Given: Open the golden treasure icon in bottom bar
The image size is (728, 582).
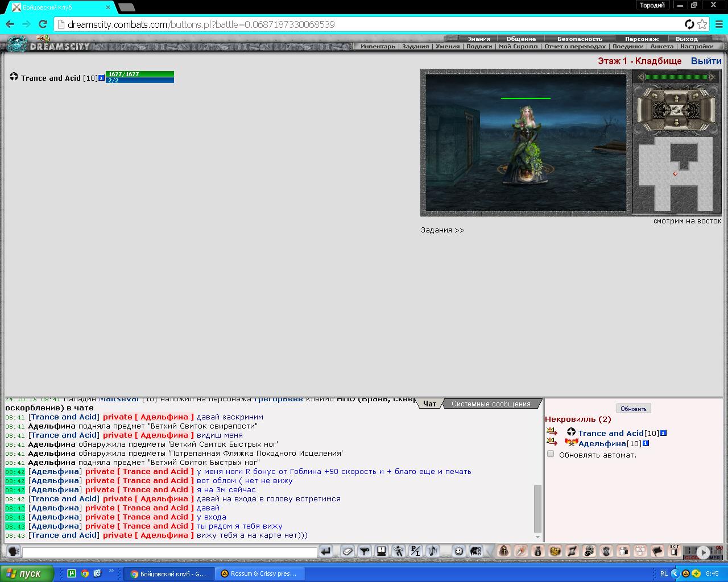Looking at the screenshot, I should point(555,551).
